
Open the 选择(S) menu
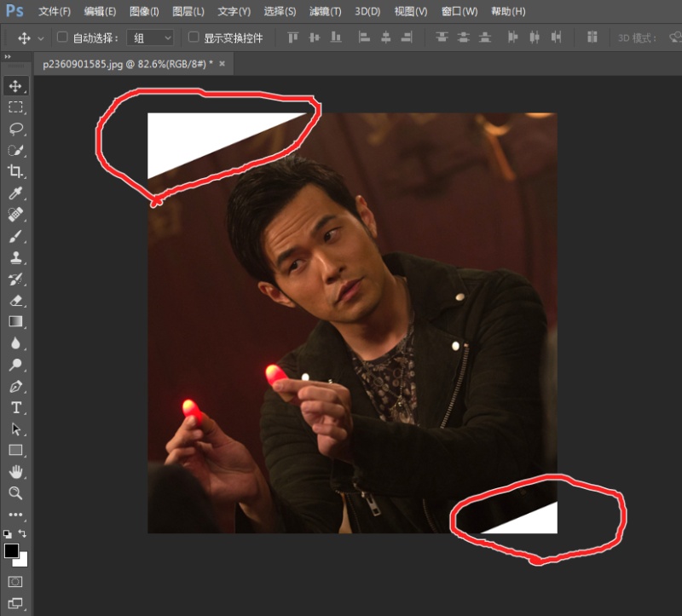coord(280,11)
